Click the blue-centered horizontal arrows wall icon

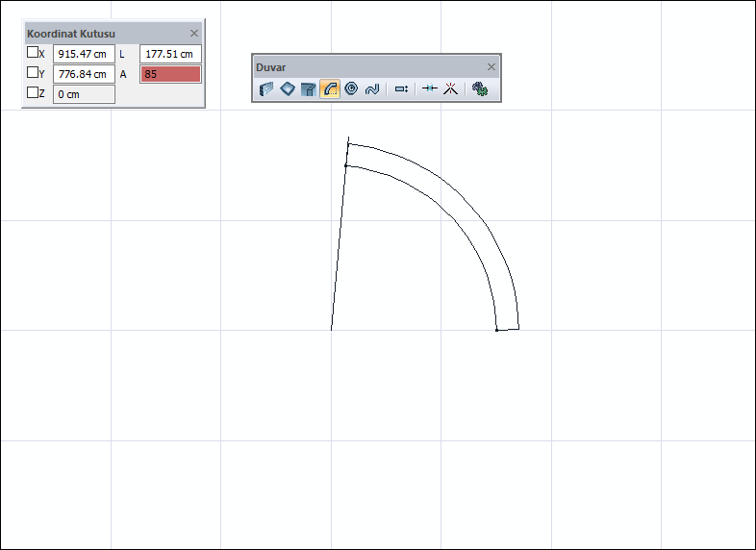click(430, 89)
